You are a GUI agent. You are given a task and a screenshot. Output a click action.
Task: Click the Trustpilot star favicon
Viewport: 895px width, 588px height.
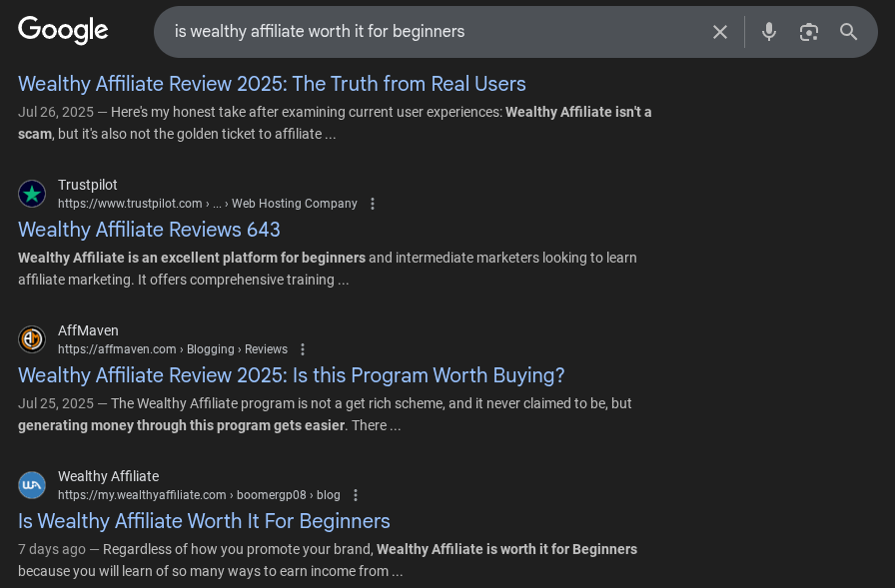click(x=32, y=194)
